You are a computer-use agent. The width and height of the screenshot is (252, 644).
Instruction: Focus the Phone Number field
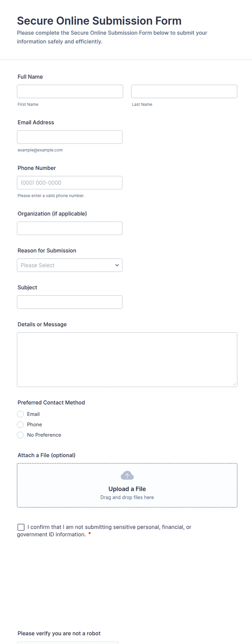[x=70, y=183]
